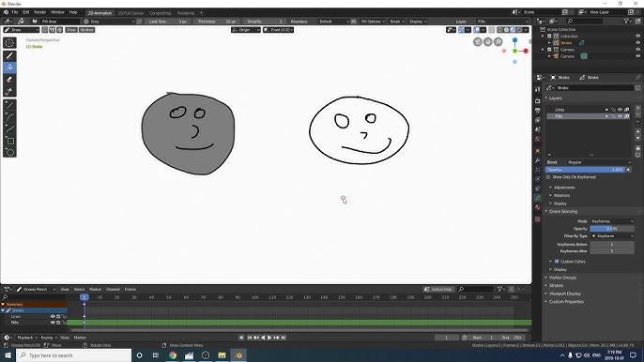Open the Draw mode dropdown

tap(22, 30)
